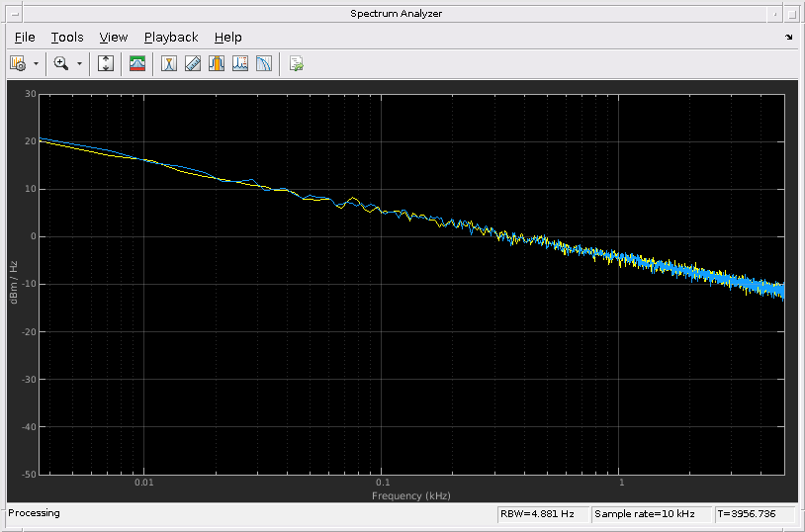The height and width of the screenshot is (532, 805).
Task: Show the Channel Measurements panel
Action: pyautogui.click(x=217, y=63)
